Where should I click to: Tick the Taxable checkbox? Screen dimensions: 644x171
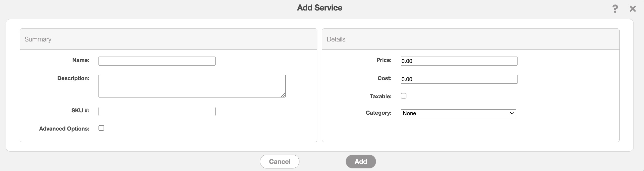(403, 96)
